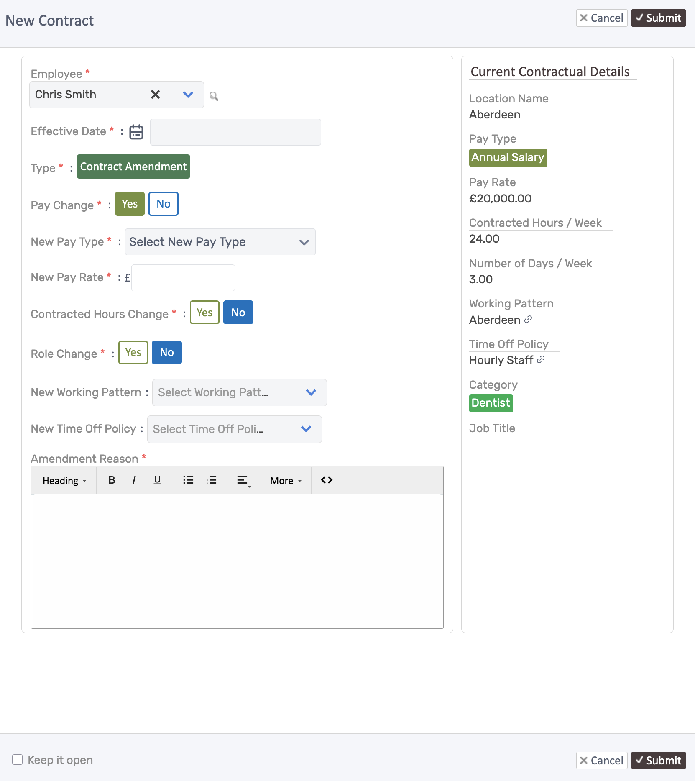Open the Heading menu in the editor
Viewport: 695px width, 784px height.
tap(64, 480)
